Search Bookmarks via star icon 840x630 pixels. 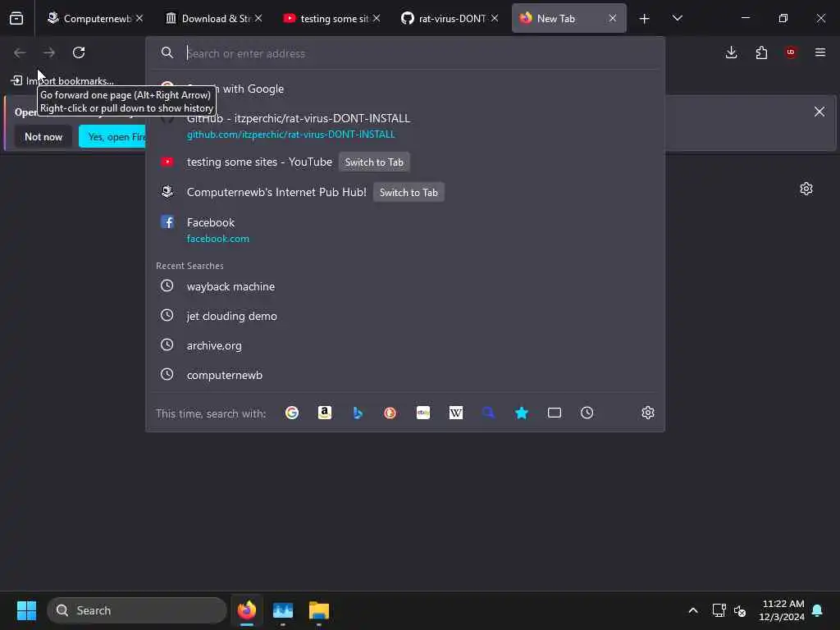[x=521, y=413]
